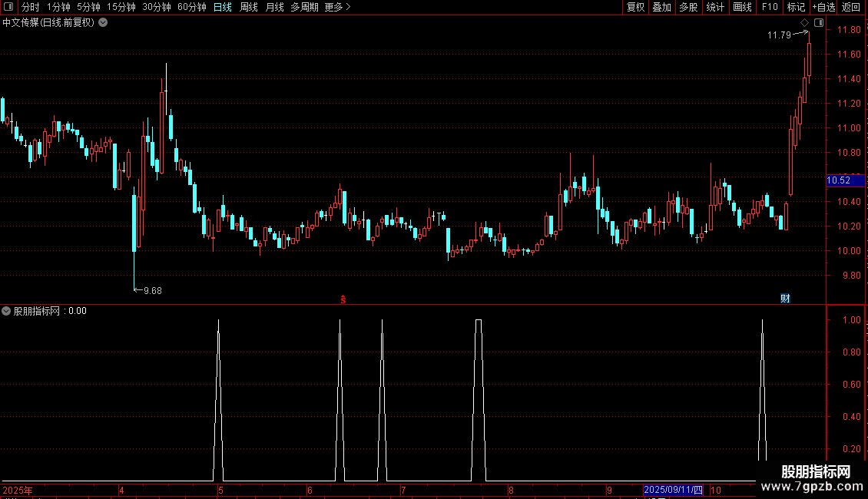868x499 pixels.
Task: Click the 11.79 high price annotation
Action: (779, 35)
